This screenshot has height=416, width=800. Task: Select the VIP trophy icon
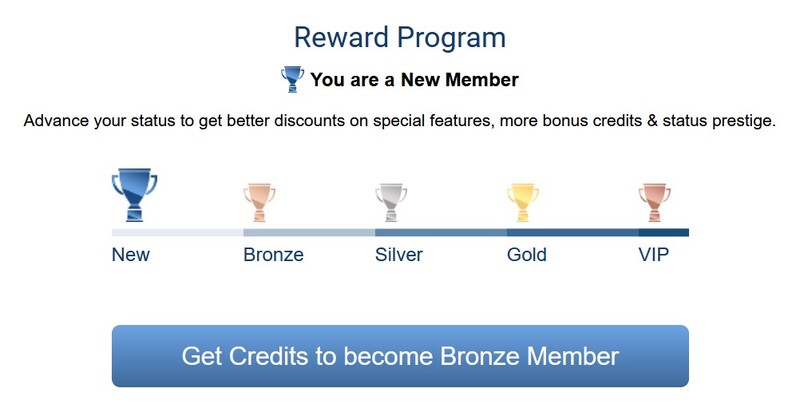pyautogui.click(x=655, y=203)
